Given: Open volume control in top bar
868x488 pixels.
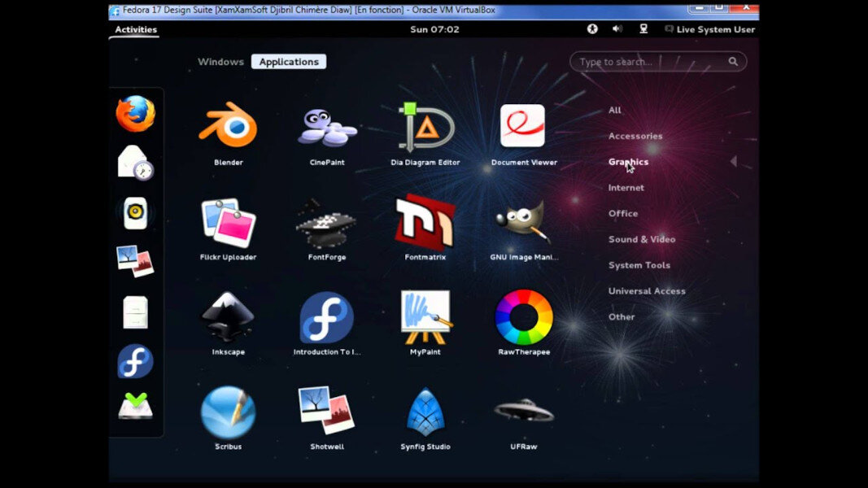Looking at the screenshot, I should pos(617,28).
